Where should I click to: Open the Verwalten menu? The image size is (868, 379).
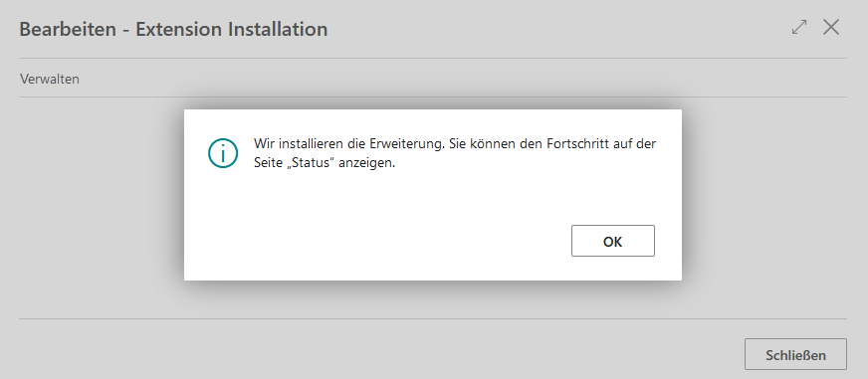(x=49, y=79)
